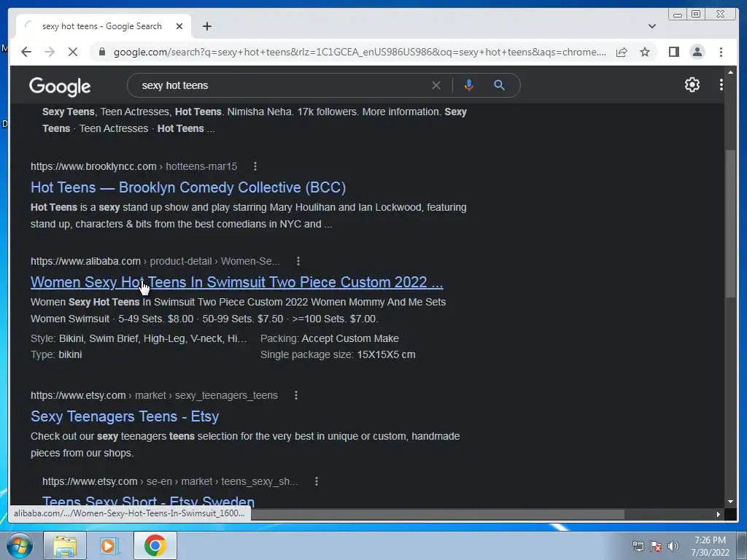Submit search with the magnifier icon
The height and width of the screenshot is (560, 747).
(x=499, y=85)
